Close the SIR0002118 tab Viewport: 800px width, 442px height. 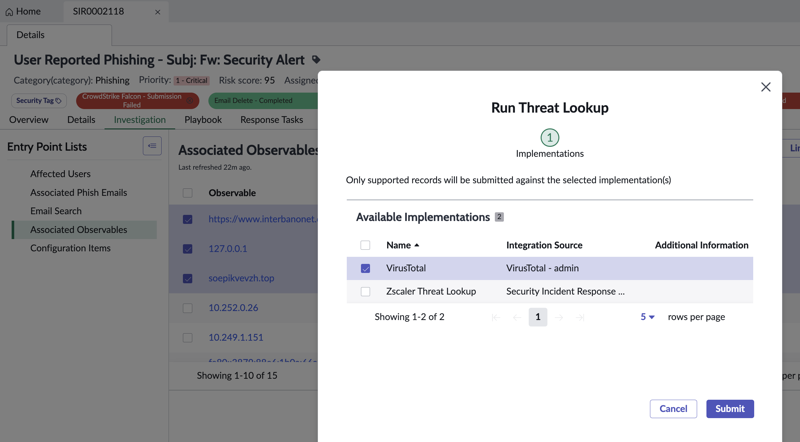(x=158, y=12)
